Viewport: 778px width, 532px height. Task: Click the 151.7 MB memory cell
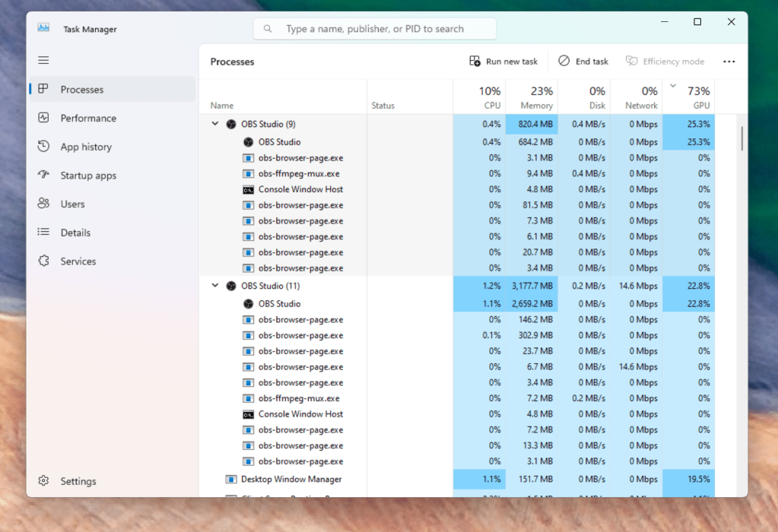click(532, 479)
